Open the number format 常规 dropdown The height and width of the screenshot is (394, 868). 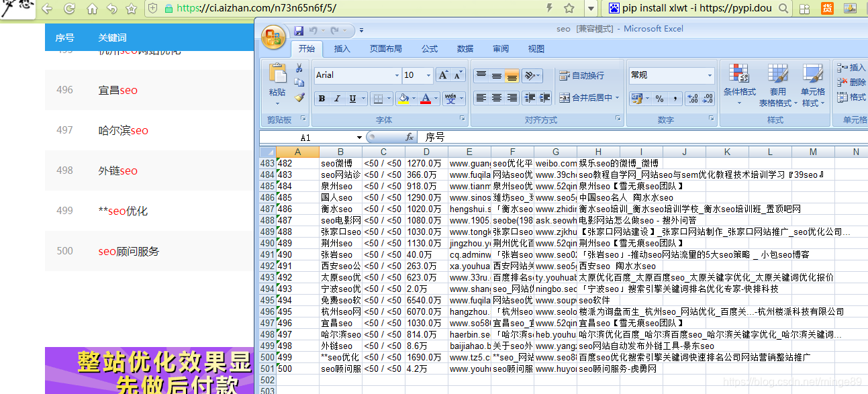click(x=710, y=75)
